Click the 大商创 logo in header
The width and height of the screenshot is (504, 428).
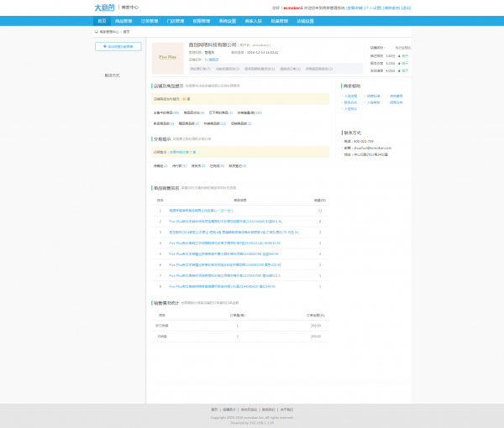[x=105, y=8]
